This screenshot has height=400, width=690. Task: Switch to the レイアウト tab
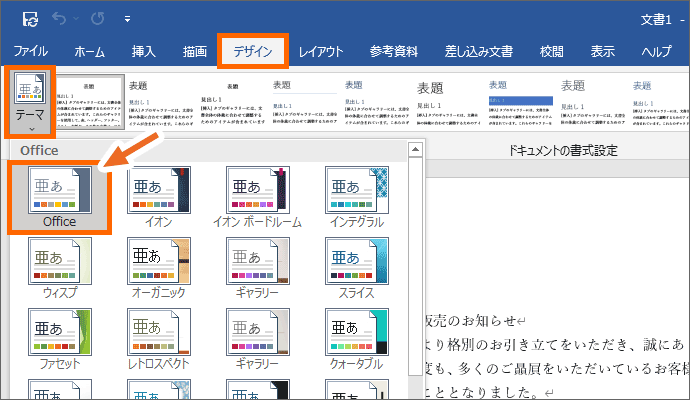(x=321, y=51)
